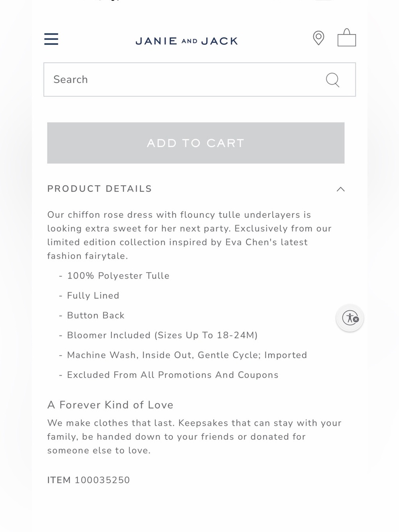Go to Janie and Jack homepage logo

pyautogui.click(x=187, y=41)
